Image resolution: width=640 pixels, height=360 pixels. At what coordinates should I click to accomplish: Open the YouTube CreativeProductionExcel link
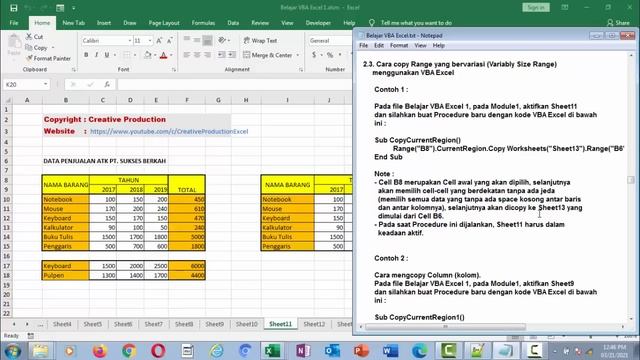(169, 131)
